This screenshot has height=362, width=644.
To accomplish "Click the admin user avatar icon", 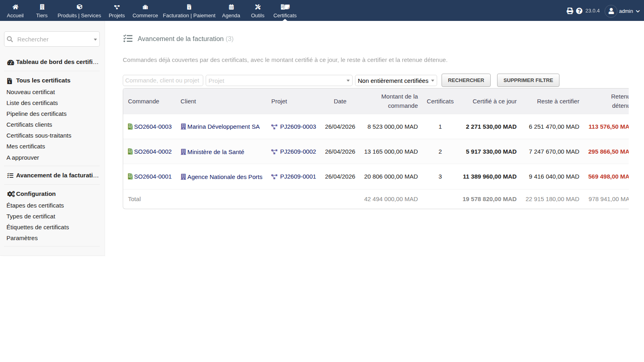I will [611, 11].
